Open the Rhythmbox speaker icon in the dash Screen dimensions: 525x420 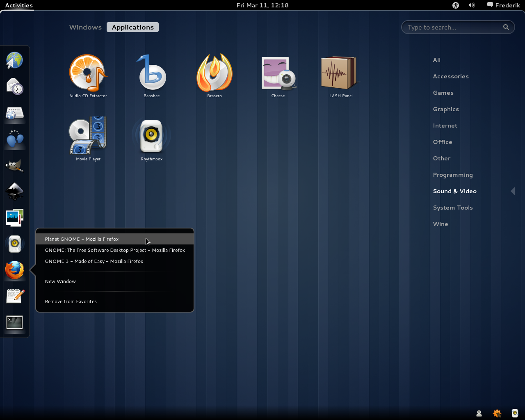15,244
